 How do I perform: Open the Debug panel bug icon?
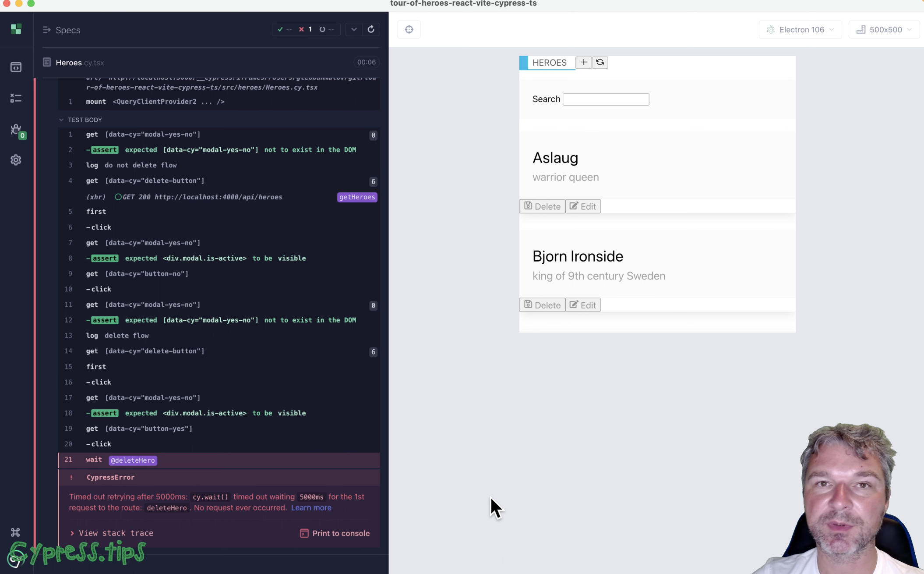(x=16, y=130)
